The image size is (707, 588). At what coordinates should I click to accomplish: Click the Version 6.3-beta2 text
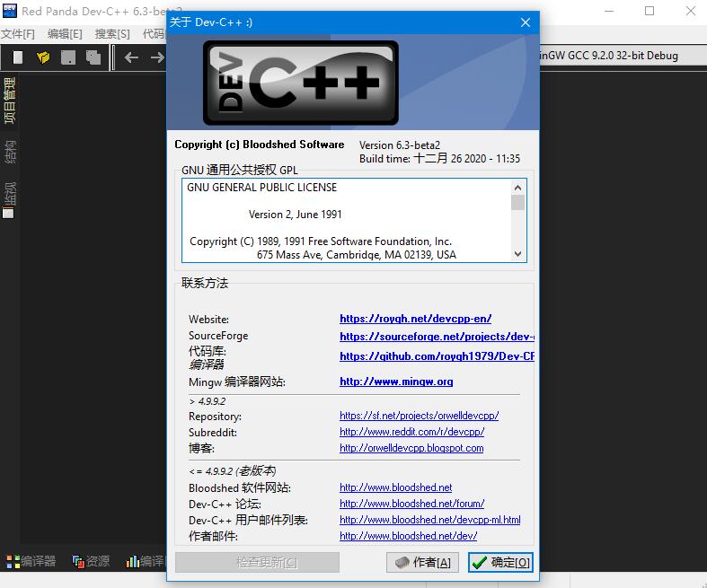point(400,145)
